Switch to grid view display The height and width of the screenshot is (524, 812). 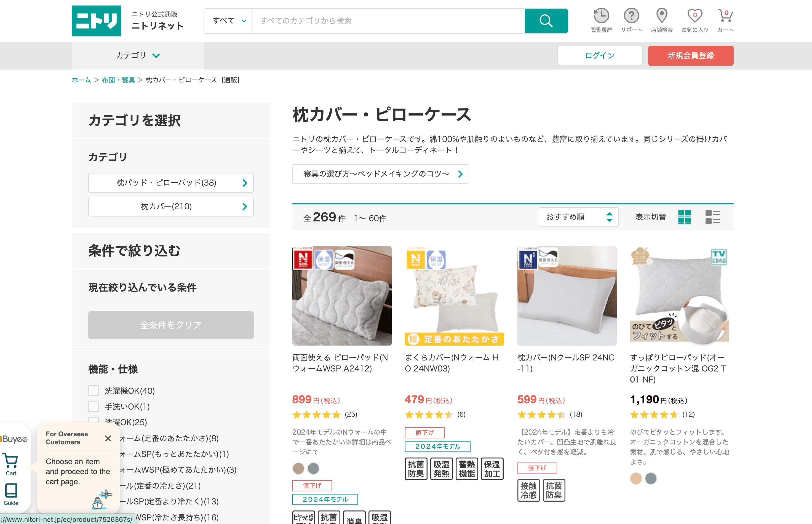[684, 217]
